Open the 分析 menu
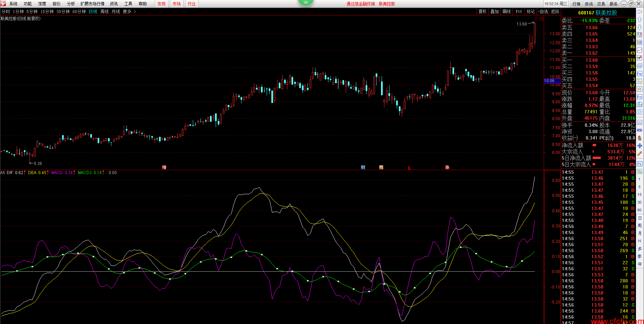 click(x=71, y=4)
